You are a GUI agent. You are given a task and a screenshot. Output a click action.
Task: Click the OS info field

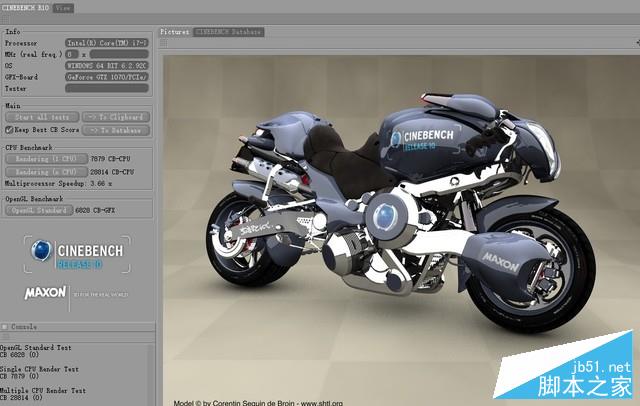coord(107,66)
